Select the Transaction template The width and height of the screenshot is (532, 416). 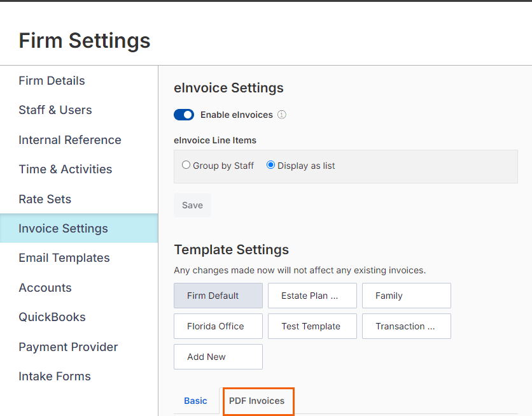coord(406,326)
